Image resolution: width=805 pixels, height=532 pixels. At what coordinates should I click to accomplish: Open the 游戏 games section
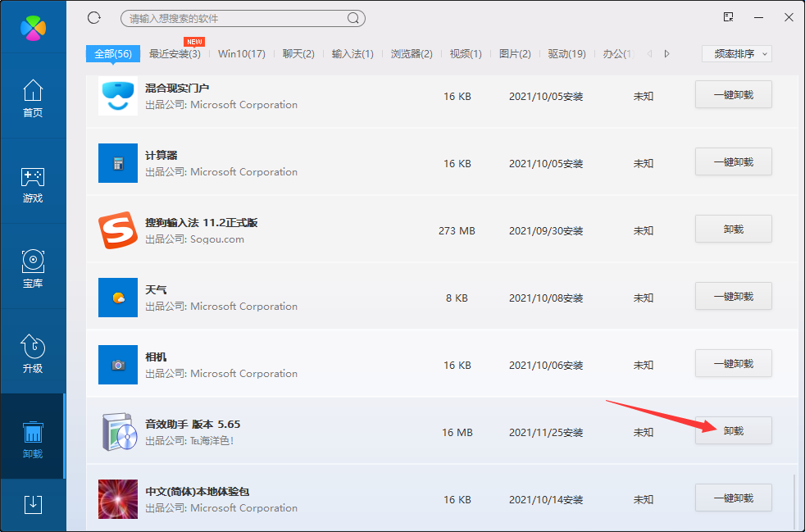pyautogui.click(x=33, y=185)
